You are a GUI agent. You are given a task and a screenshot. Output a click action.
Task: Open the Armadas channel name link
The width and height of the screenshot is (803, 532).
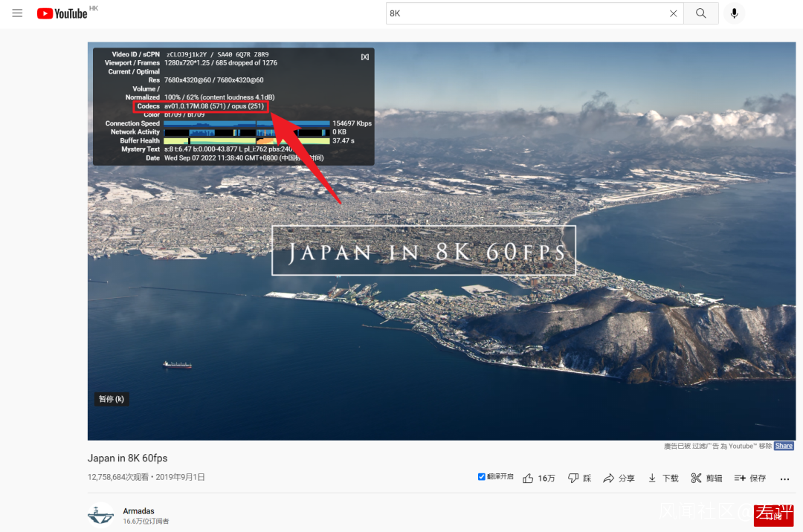click(x=138, y=511)
